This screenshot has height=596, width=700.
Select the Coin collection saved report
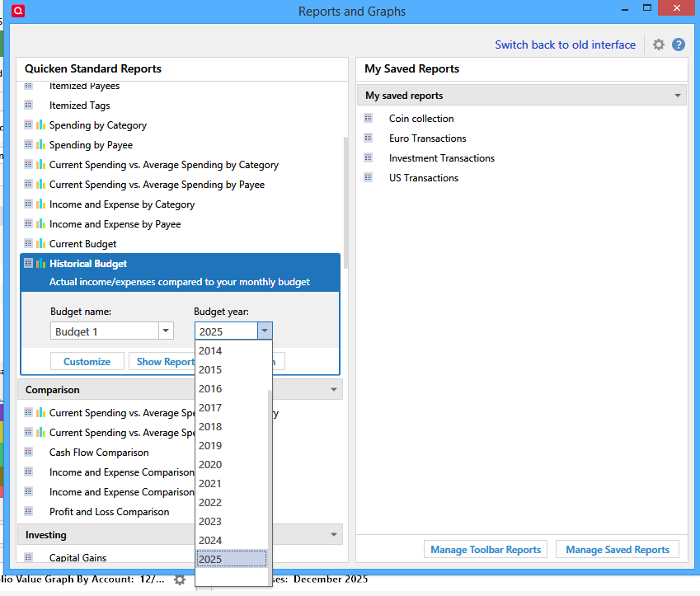[421, 119]
